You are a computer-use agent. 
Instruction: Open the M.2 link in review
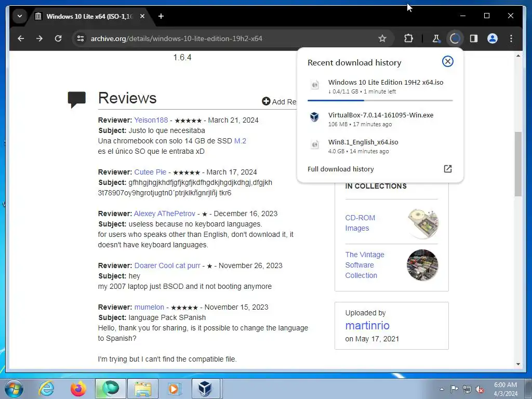pyautogui.click(x=240, y=141)
